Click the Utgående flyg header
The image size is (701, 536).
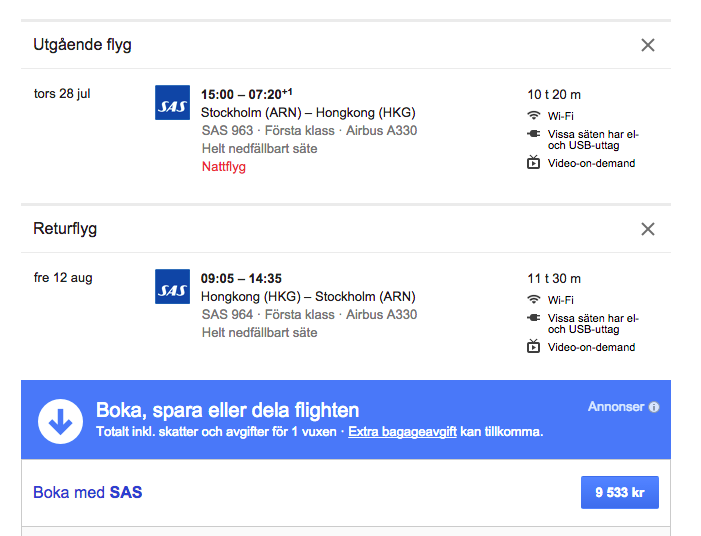click(82, 45)
